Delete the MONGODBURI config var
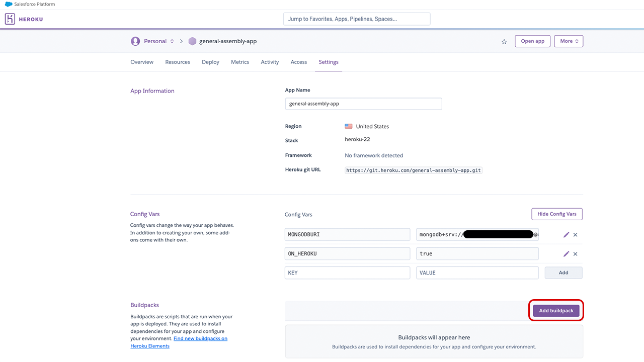This screenshot has width=644, height=362. point(576,235)
